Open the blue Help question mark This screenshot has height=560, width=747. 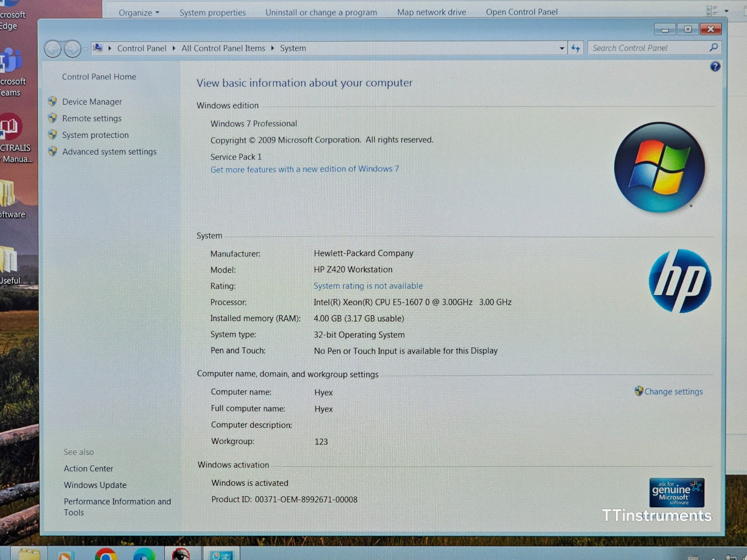pyautogui.click(x=715, y=66)
